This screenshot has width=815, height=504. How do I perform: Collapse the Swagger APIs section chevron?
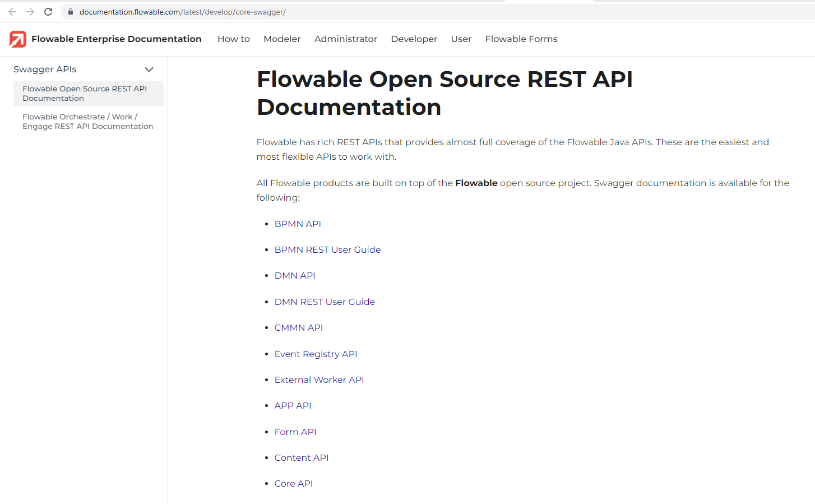pos(149,69)
